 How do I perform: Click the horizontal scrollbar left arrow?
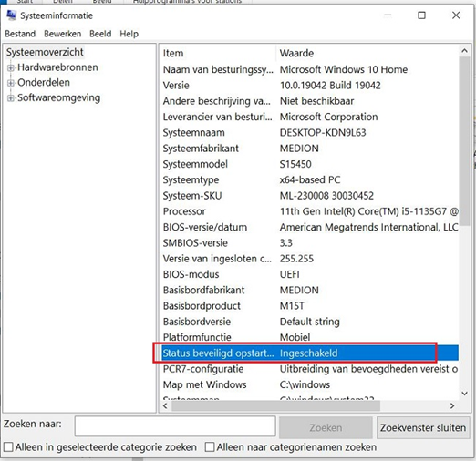pos(165,405)
